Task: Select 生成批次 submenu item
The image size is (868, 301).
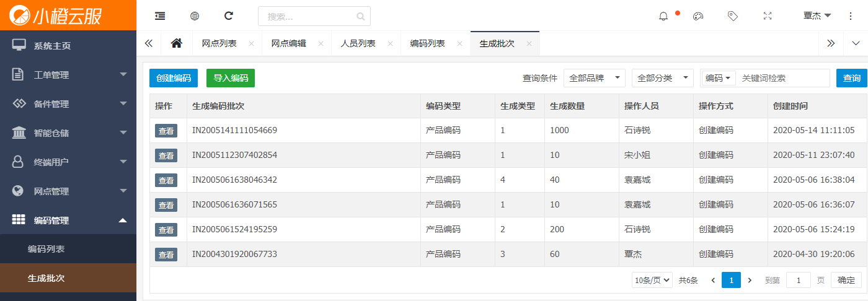Action: (68, 278)
